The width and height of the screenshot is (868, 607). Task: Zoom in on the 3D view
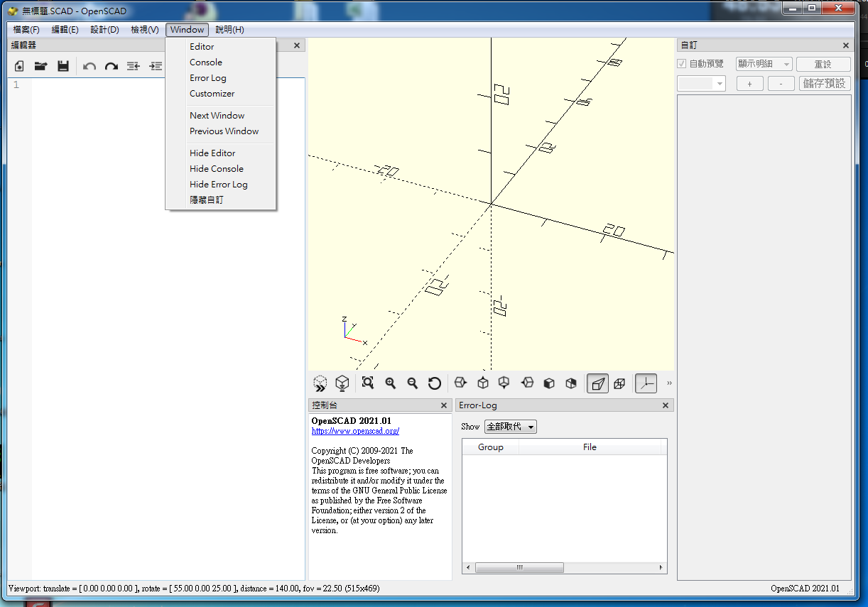click(x=390, y=383)
